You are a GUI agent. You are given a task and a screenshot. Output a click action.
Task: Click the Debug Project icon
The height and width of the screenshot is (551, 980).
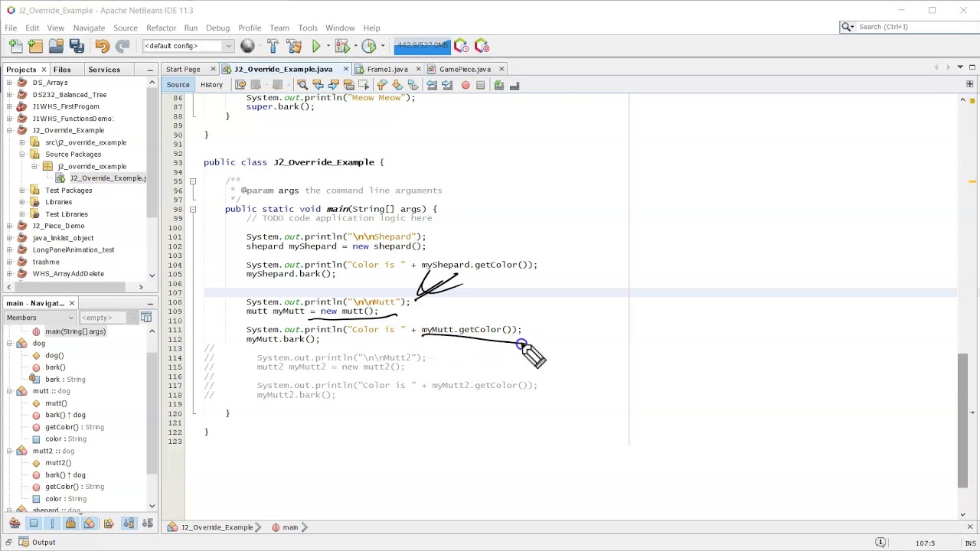[341, 47]
